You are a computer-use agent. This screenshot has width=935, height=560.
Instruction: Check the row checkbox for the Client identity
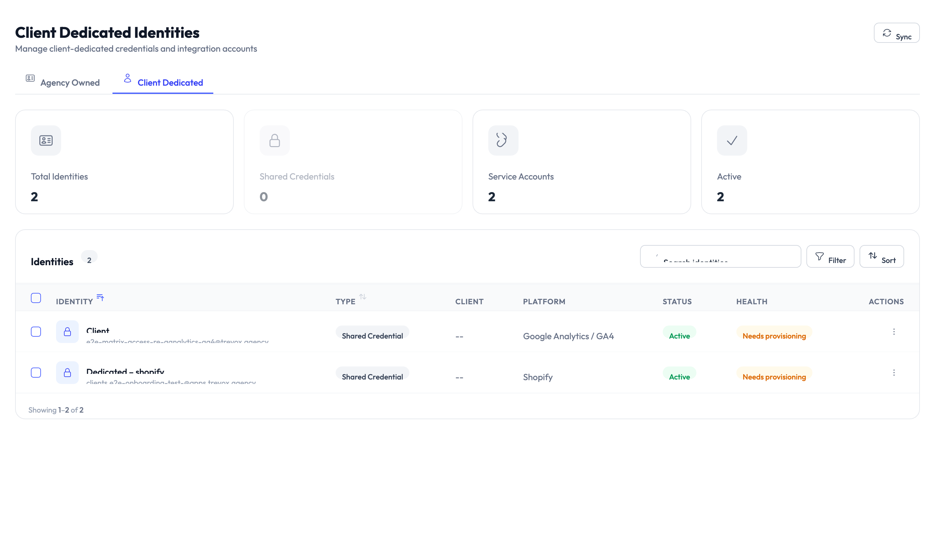(x=36, y=332)
